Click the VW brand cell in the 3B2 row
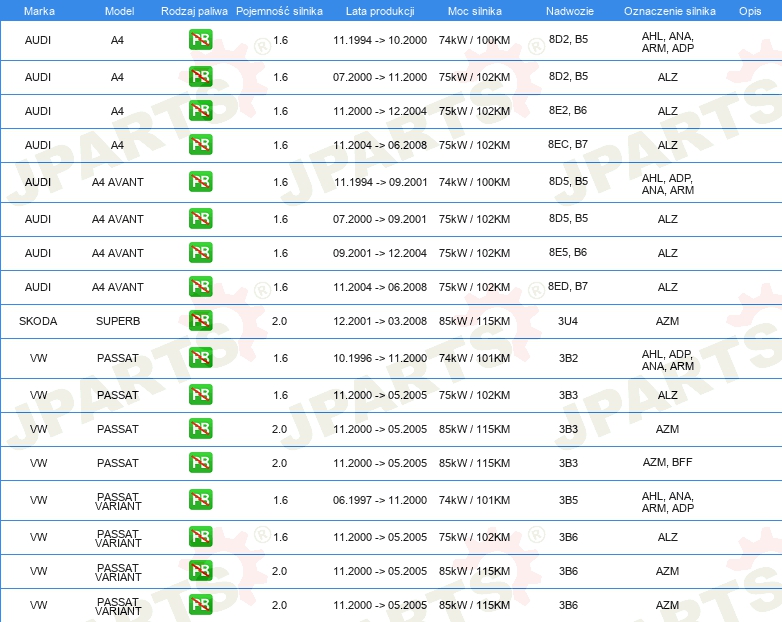This screenshot has width=782, height=622. coord(38,358)
